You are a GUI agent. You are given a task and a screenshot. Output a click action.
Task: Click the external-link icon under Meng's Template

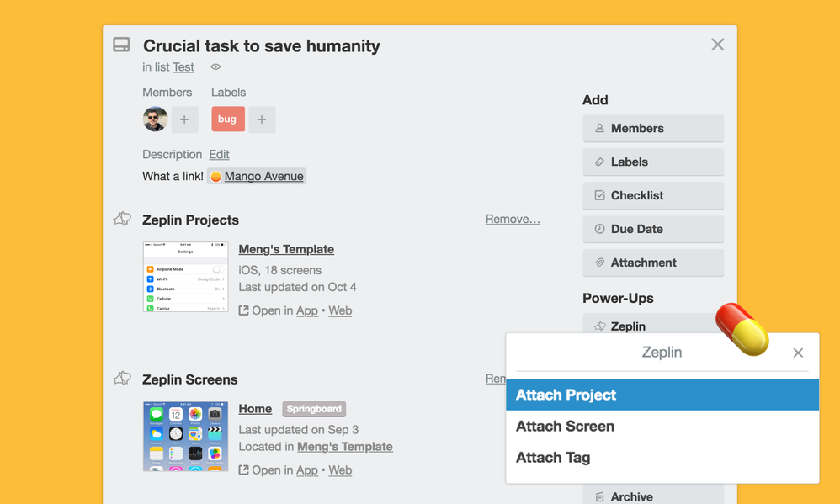pyautogui.click(x=243, y=310)
